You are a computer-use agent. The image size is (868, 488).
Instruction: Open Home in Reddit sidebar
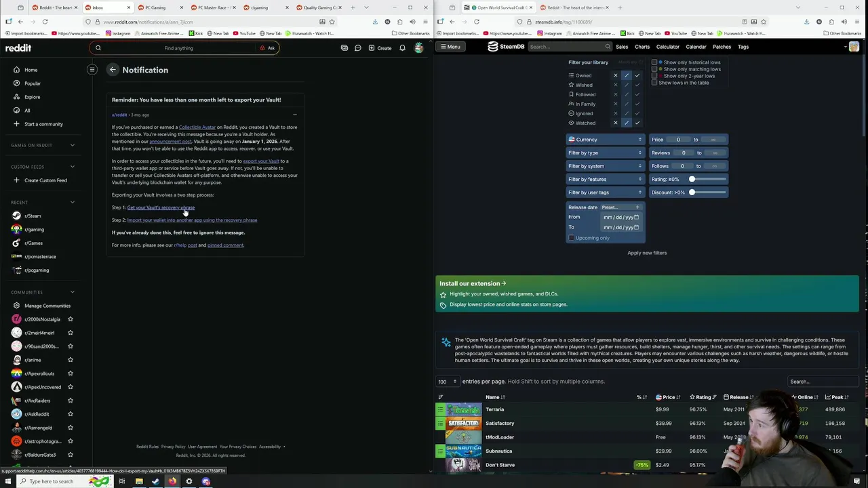tap(31, 70)
